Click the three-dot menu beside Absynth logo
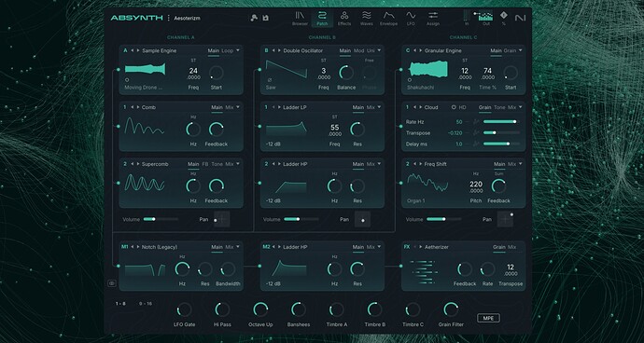This screenshot has height=343, width=644. [x=168, y=18]
